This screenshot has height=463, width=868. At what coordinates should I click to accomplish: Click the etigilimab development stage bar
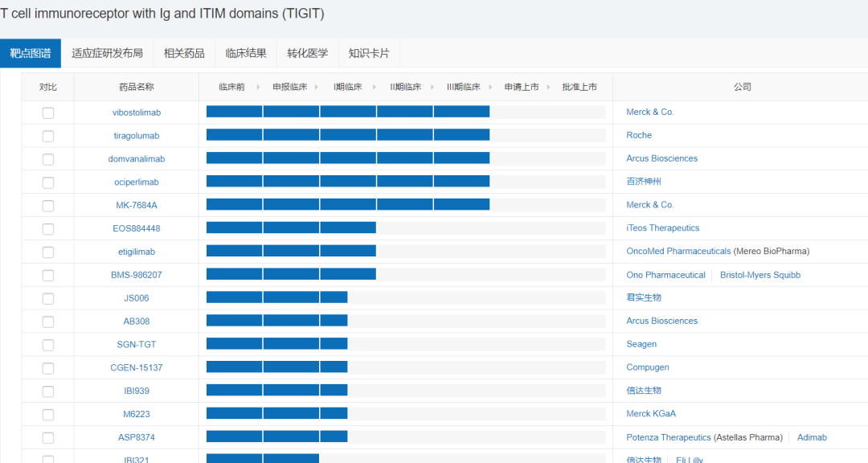291,252
